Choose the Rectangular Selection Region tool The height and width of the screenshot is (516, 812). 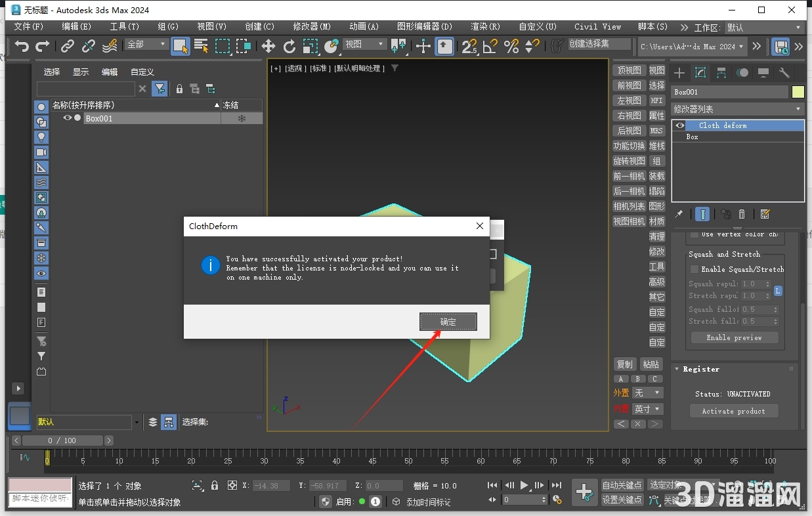(x=223, y=46)
